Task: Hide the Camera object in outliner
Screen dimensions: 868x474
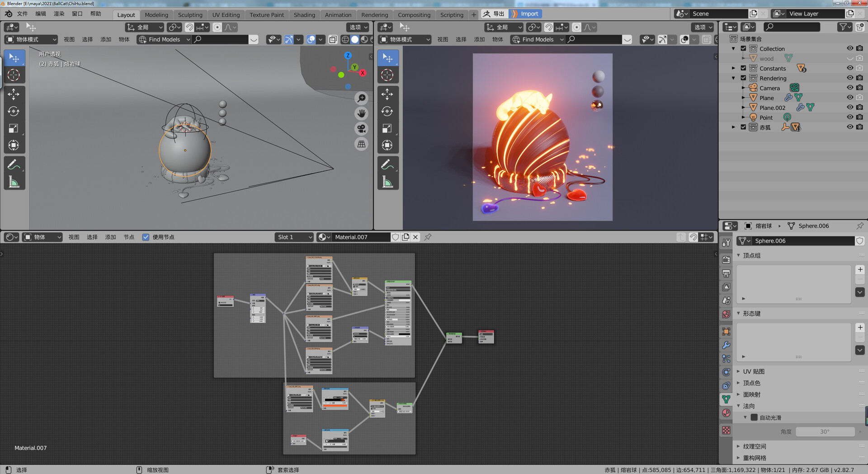Action: 849,88
